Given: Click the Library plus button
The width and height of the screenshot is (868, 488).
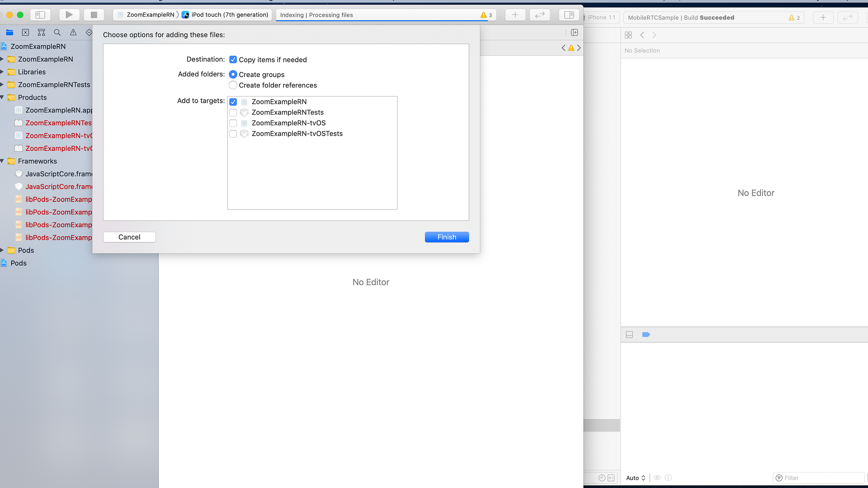Looking at the screenshot, I should coord(515,15).
